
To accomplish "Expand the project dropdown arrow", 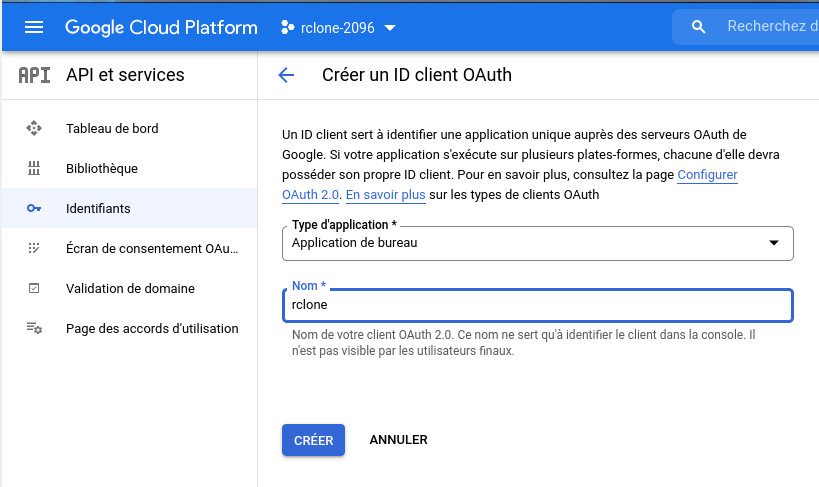I will pos(390,28).
